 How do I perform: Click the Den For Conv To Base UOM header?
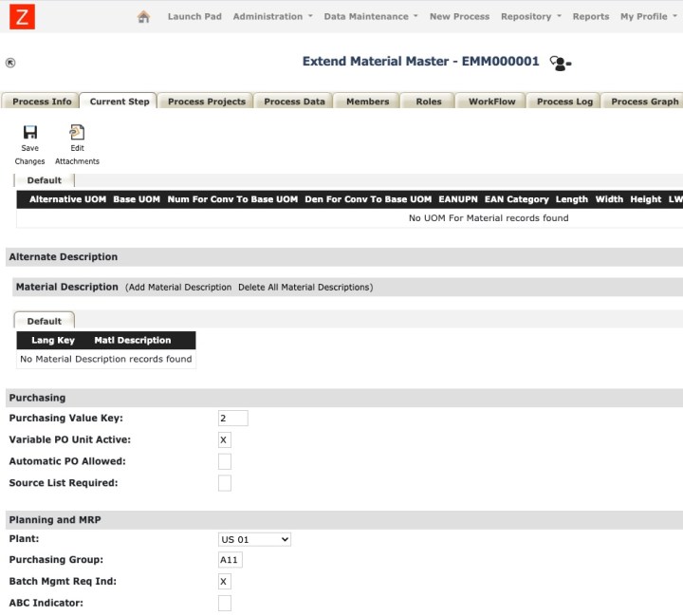pyautogui.click(x=368, y=199)
